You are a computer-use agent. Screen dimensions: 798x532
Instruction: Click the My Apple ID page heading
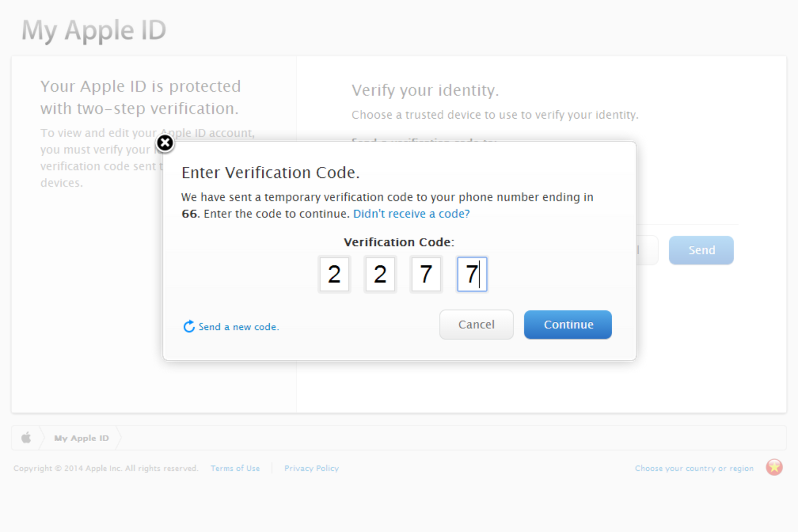93,30
